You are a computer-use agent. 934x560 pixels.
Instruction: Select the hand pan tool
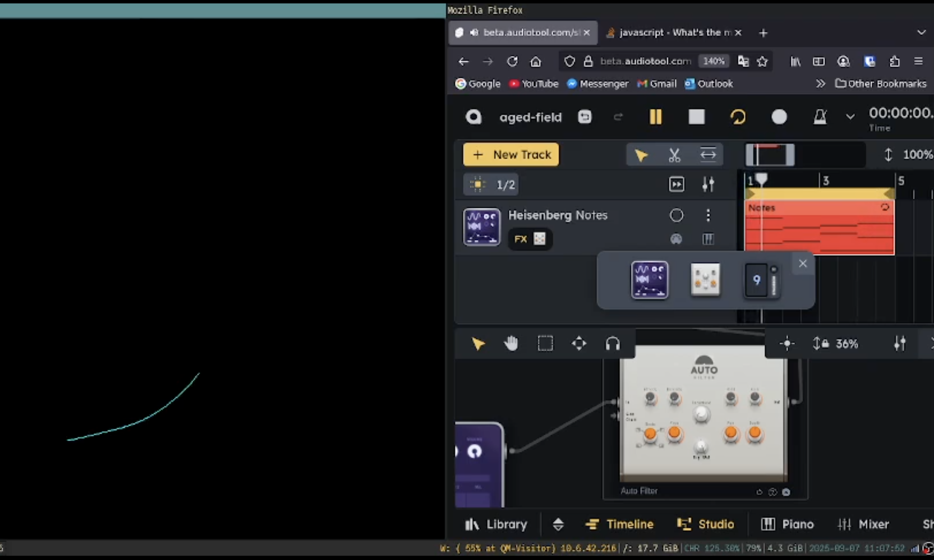(511, 344)
